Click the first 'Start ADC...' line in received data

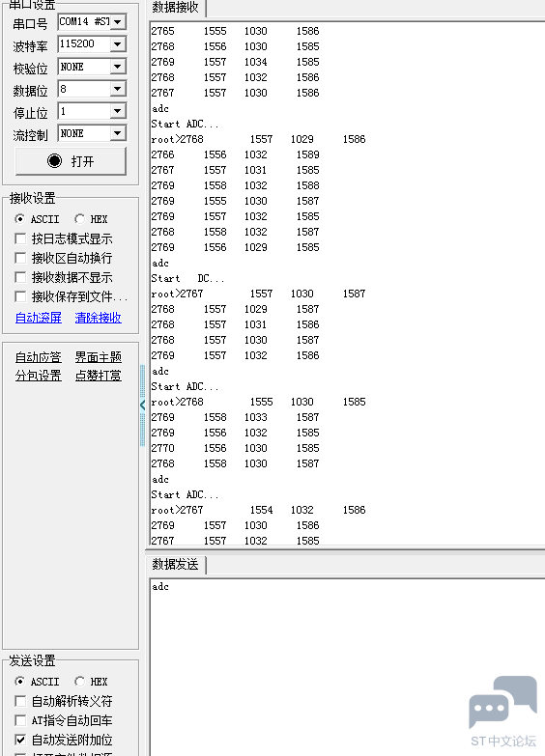click(x=185, y=124)
